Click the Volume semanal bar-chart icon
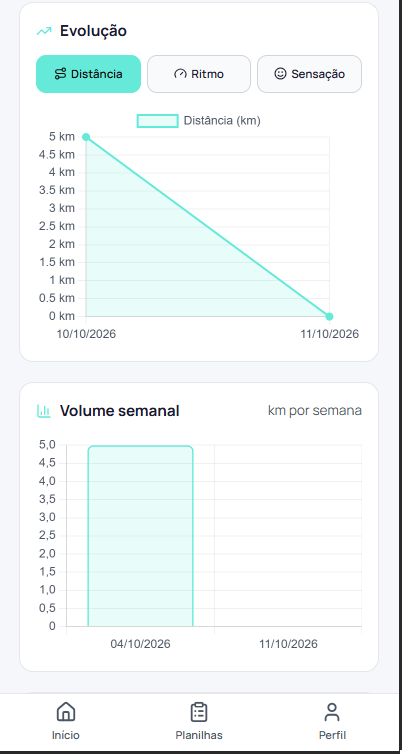Image resolution: width=402 pixels, height=754 pixels. point(44,411)
